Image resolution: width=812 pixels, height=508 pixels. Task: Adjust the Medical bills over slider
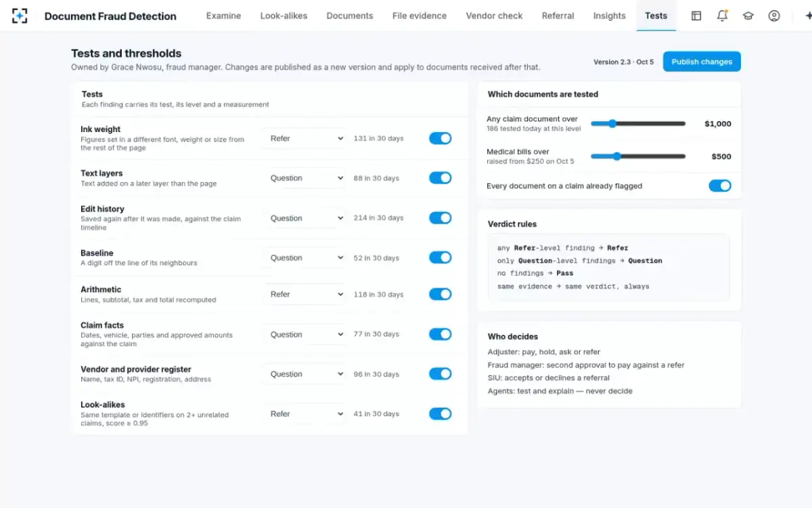[x=638, y=156]
